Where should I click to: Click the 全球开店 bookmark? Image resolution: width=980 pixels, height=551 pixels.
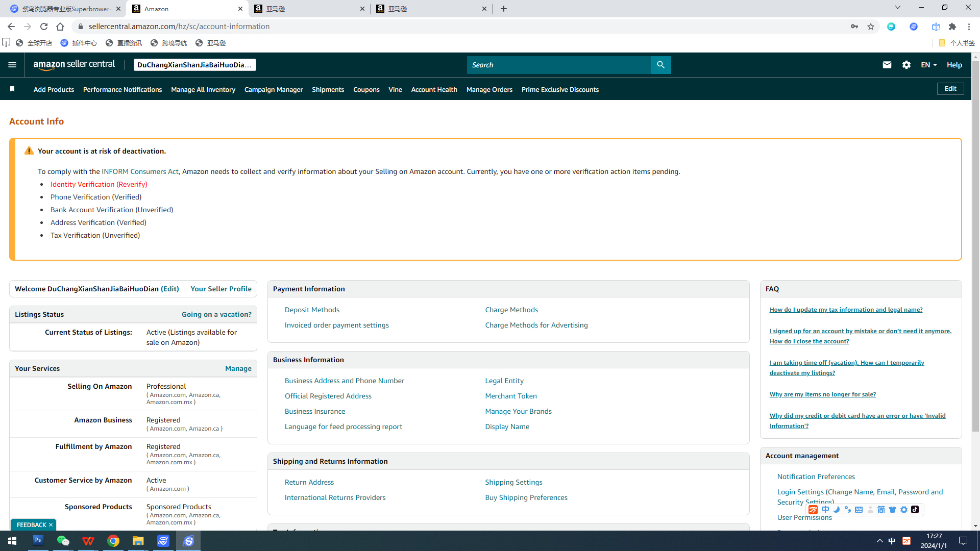[x=34, y=43]
